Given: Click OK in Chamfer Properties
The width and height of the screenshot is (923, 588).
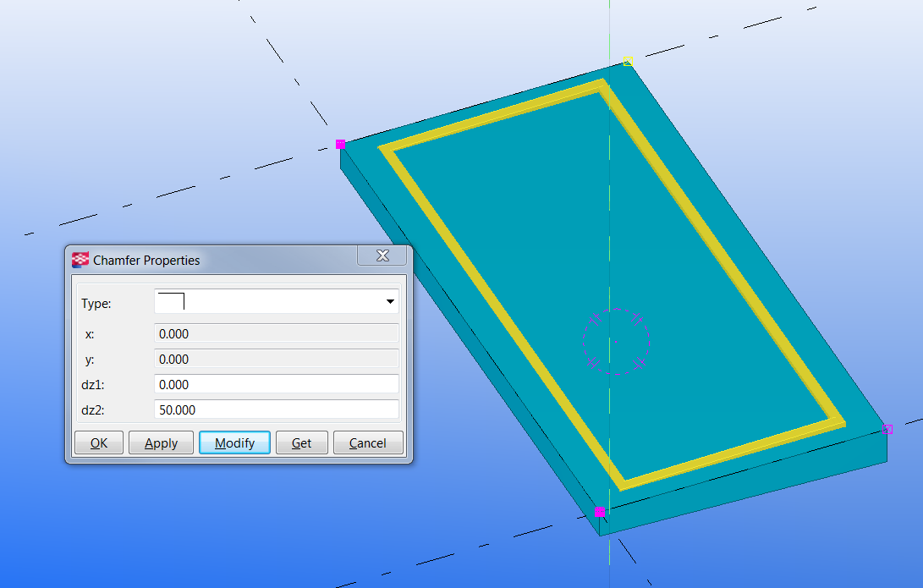Looking at the screenshot, I should [99, 442].
